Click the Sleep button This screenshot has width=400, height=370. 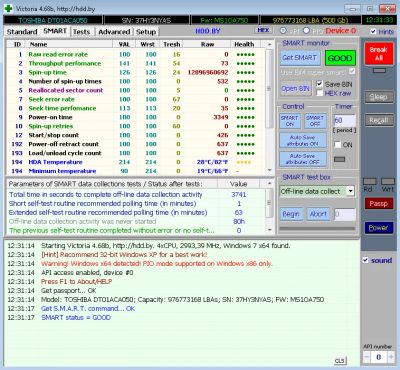(379, 97)
